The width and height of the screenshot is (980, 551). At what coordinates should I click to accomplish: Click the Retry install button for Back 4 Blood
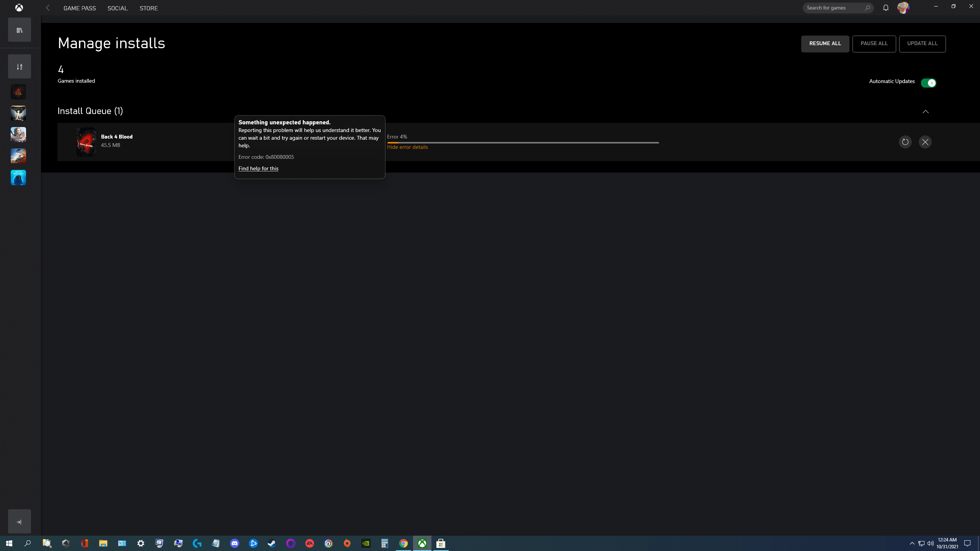click(x=905, y=141)
